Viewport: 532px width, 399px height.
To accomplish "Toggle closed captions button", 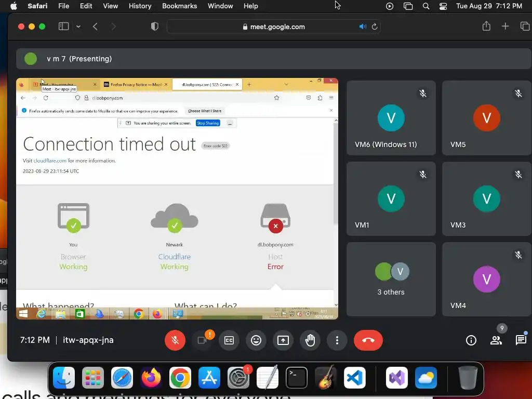I will point(229,340).
